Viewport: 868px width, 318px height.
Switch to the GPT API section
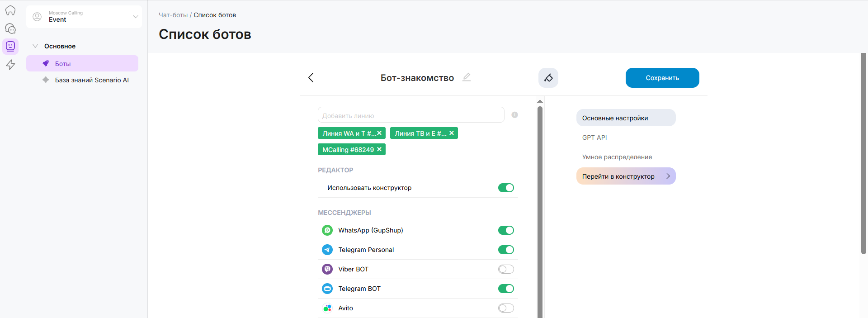594,138
